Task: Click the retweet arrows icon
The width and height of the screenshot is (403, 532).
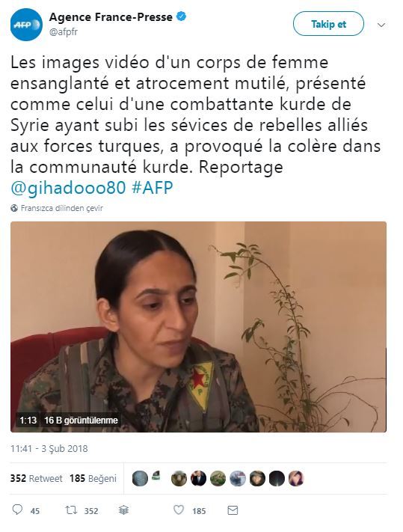Action: [x=71, y=510]
